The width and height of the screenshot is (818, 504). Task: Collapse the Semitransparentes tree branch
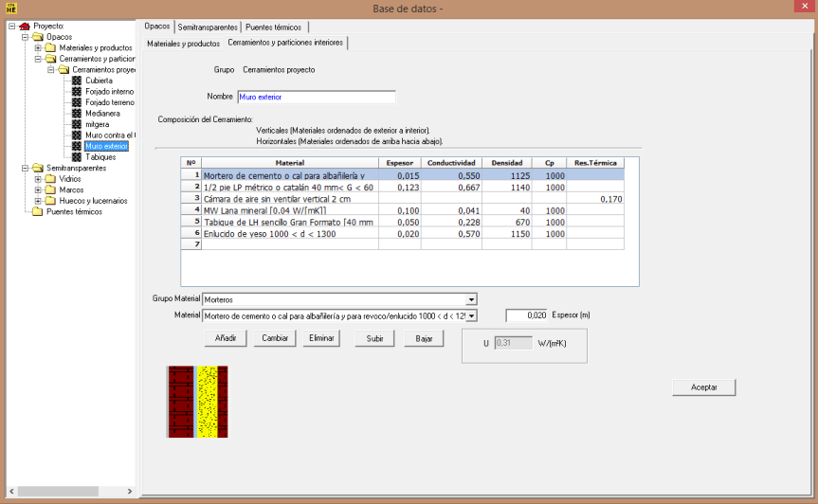[25, 168]
